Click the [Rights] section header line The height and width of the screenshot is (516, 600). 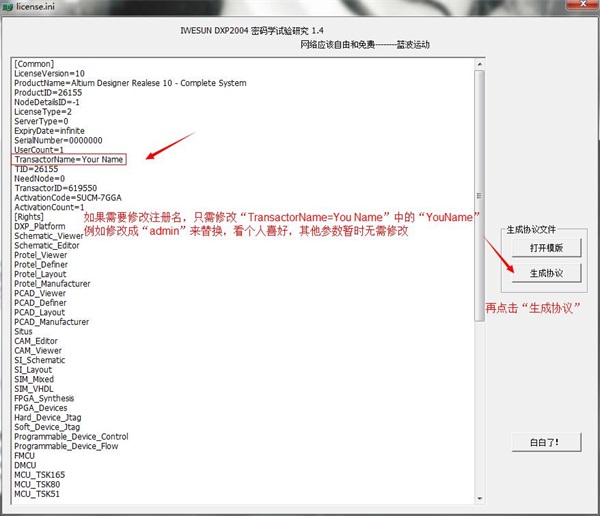pyautogui.click(x=29, y=217)
